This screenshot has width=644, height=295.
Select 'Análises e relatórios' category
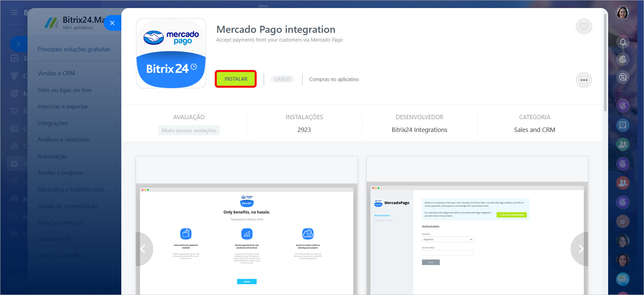(x=63, y=140)
